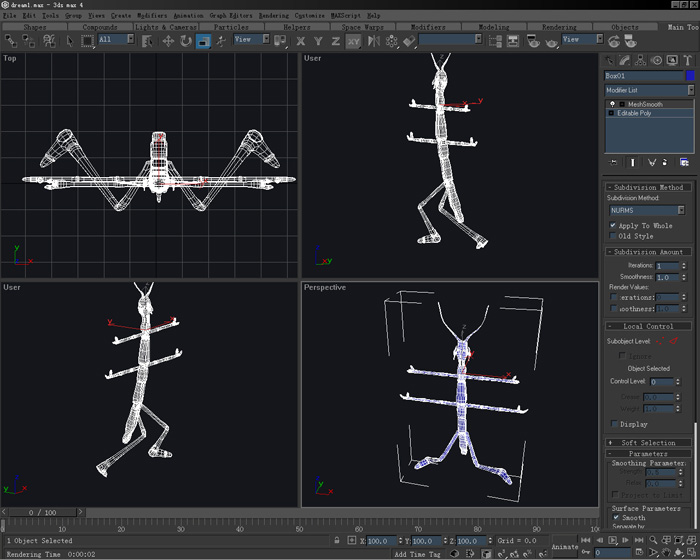
Task: Open the Graph Editors menu
Action: (231, 16)
